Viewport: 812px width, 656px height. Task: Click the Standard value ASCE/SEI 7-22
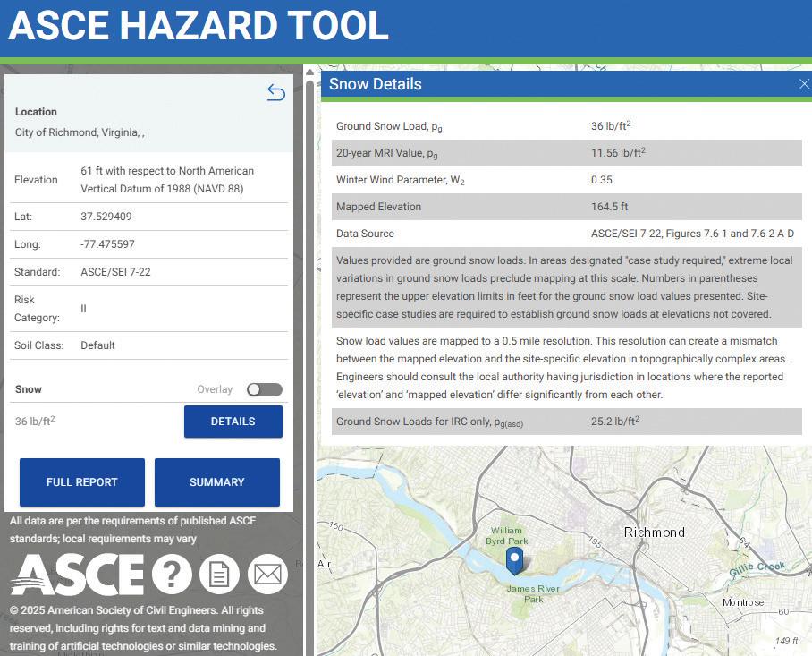115,272
